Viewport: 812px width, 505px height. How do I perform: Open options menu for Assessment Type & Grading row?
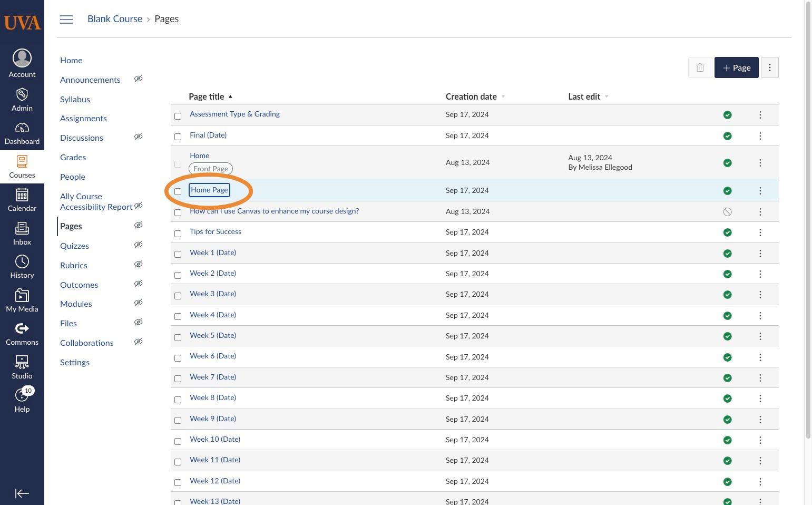pos(760,115)
